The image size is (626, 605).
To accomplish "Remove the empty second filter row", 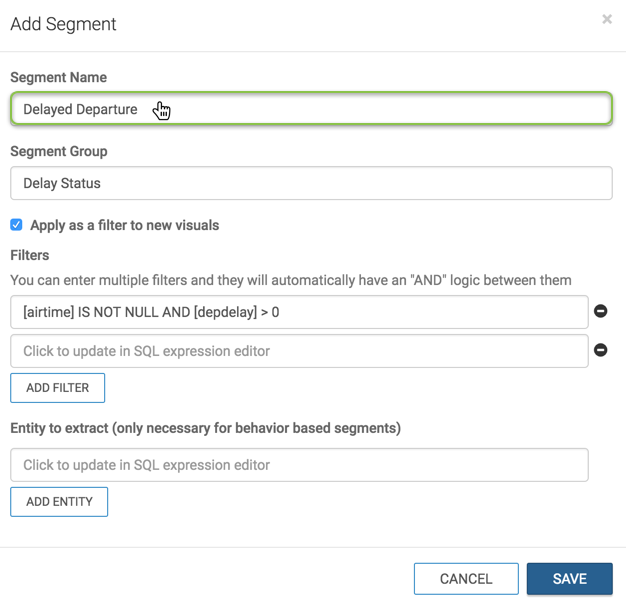I will tap(601, 351).
